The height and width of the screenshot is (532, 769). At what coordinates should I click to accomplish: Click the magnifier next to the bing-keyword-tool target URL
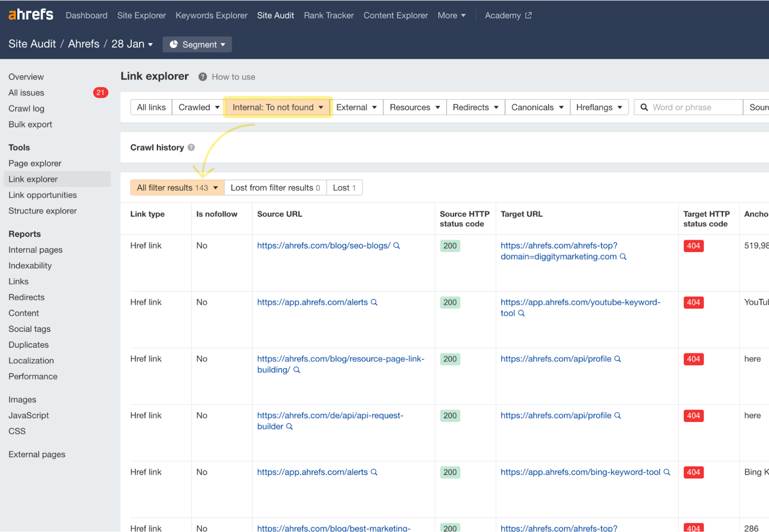(x=667, y=472)
